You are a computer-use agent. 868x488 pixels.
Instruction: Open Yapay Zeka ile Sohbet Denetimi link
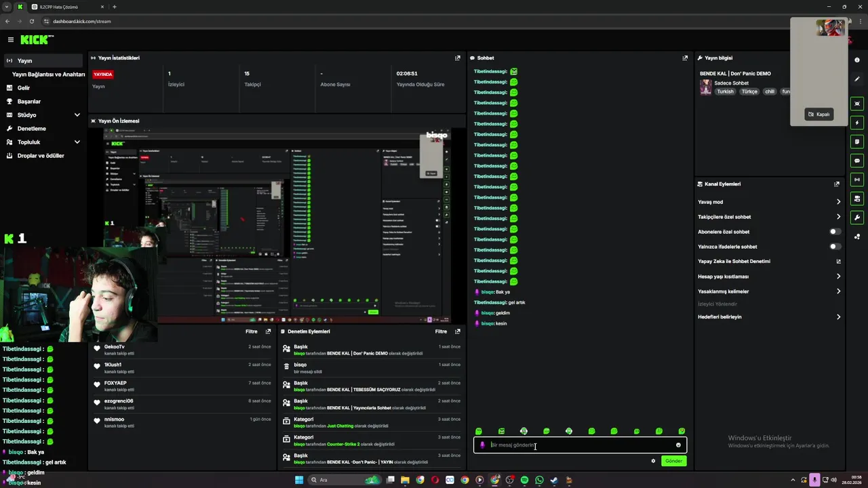point(734,262)
